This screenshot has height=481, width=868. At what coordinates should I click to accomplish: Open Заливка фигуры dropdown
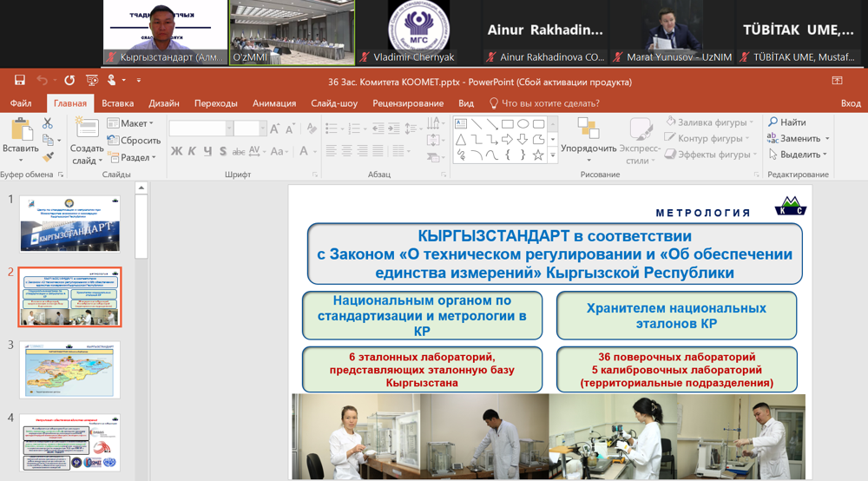click(x=710, y=122)
